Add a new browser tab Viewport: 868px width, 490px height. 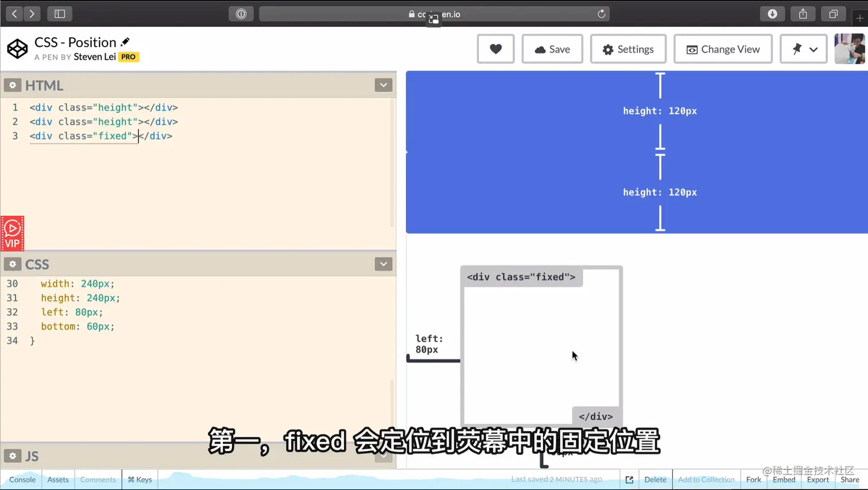pos(859,18)
